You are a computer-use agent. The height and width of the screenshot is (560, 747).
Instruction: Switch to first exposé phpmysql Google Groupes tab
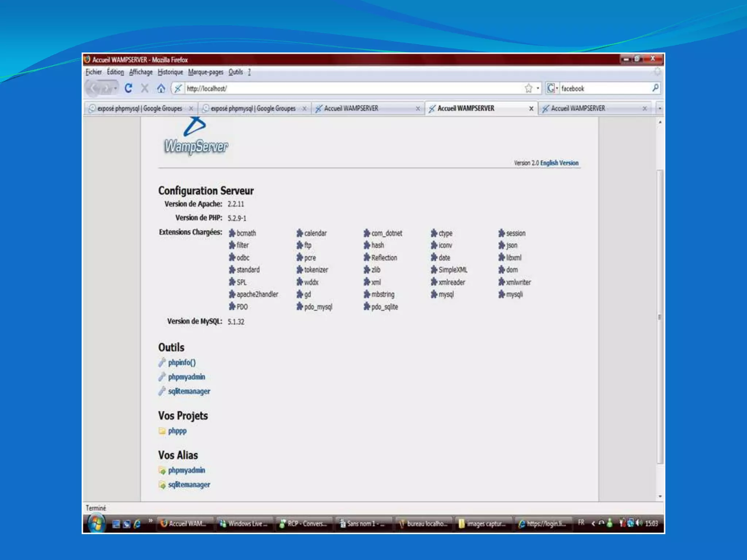(x=140, y=108)
